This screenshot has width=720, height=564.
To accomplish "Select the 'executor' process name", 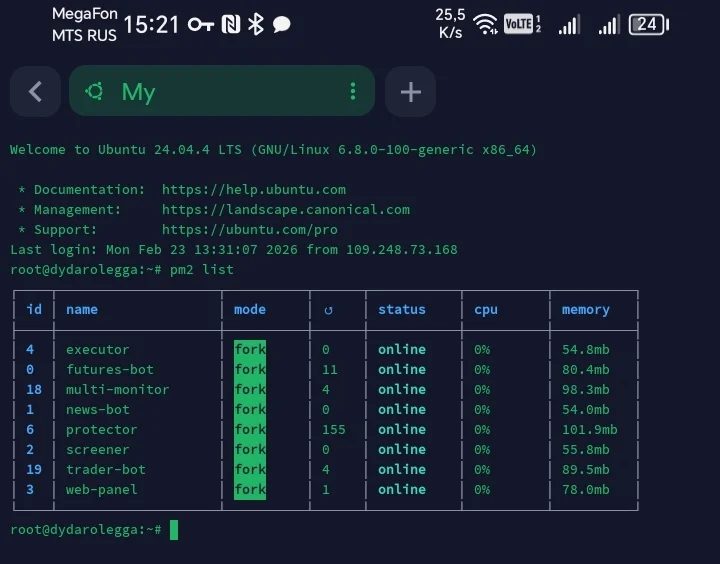I will point(97,350).
